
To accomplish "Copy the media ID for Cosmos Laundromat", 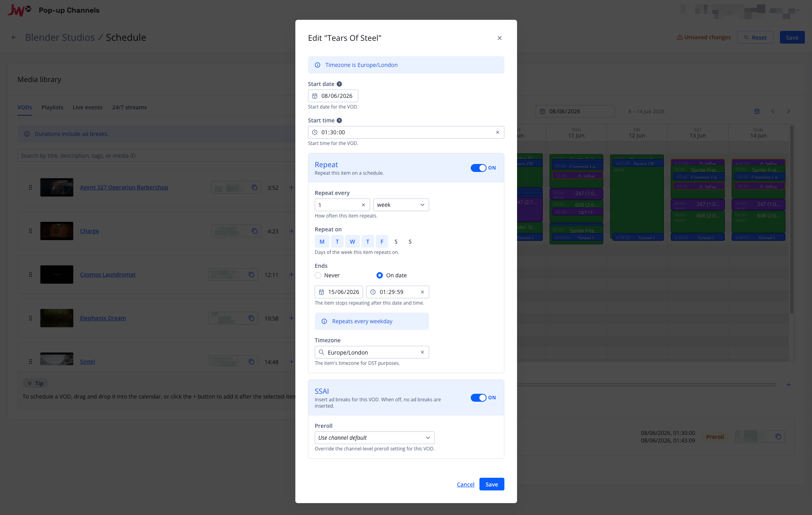I will tap(251, 275).
